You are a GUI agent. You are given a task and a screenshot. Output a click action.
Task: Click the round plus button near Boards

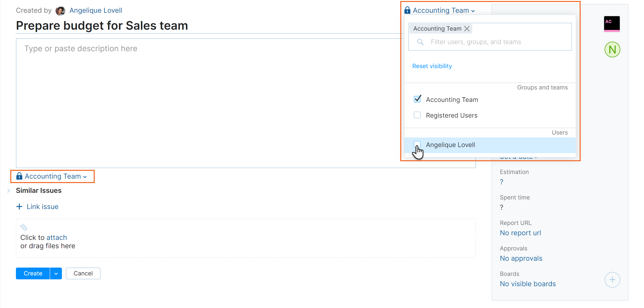612,279
